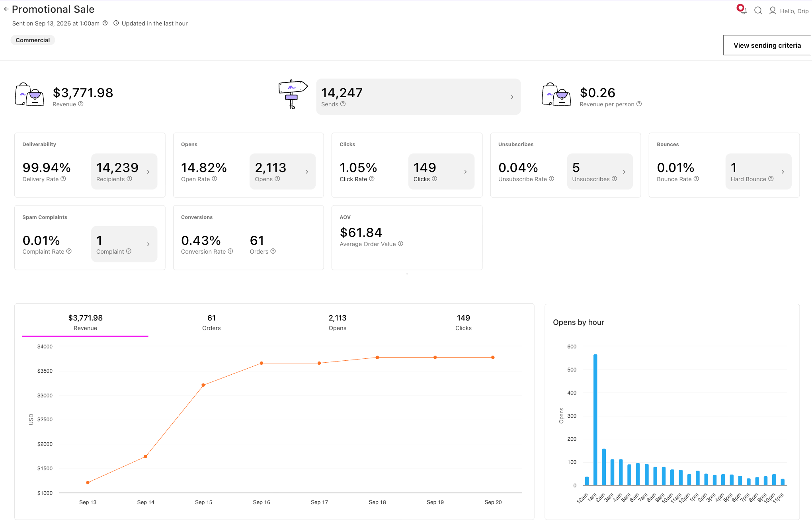Viewport: 812px width, 520px height.
Task: Click the tallest 1am bar in Opens by hour
Action: [x=595, y=420]
